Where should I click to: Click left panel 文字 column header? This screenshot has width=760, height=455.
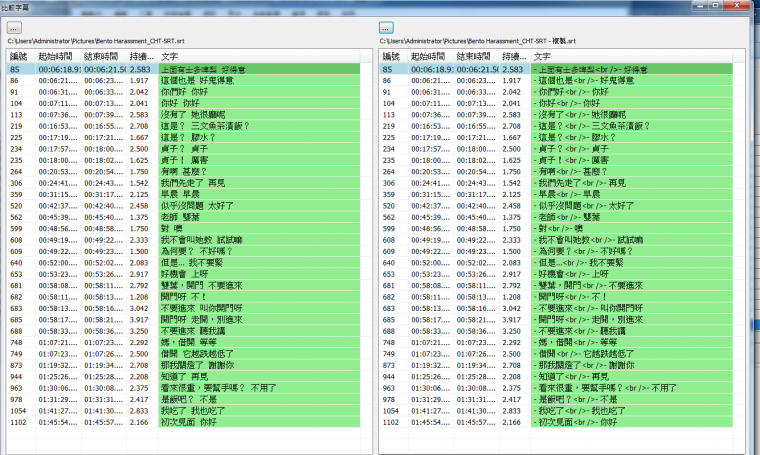pyautogui.click(x=259, y=56)
